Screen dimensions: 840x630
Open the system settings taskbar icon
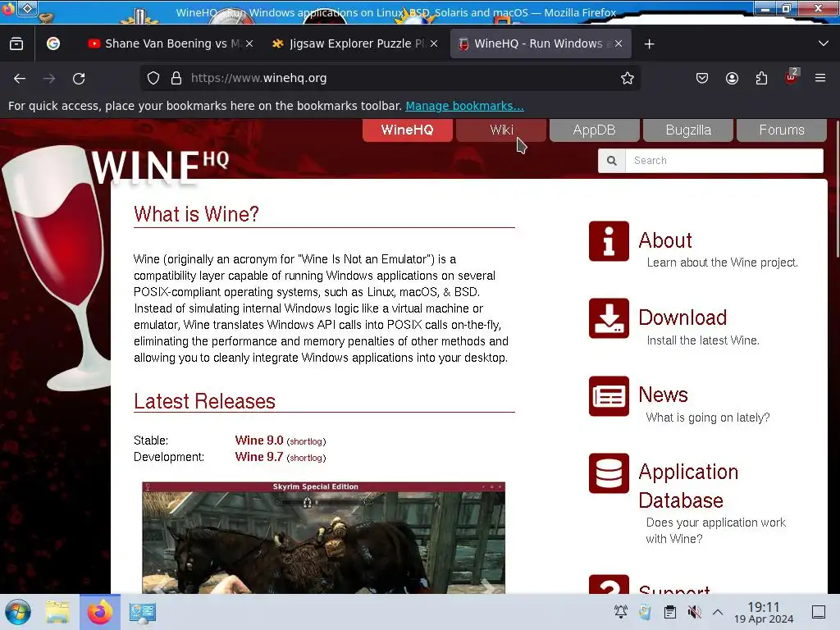pyautogui.click(x=143, y=612)
